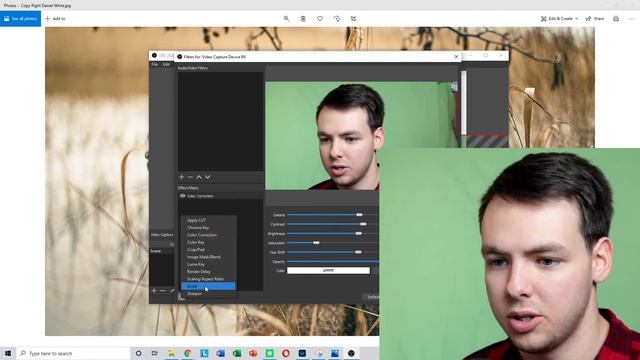The image size is (640, 360).
Task: Add an audio/video filter with plus icon
Action: tap(182, 177)
